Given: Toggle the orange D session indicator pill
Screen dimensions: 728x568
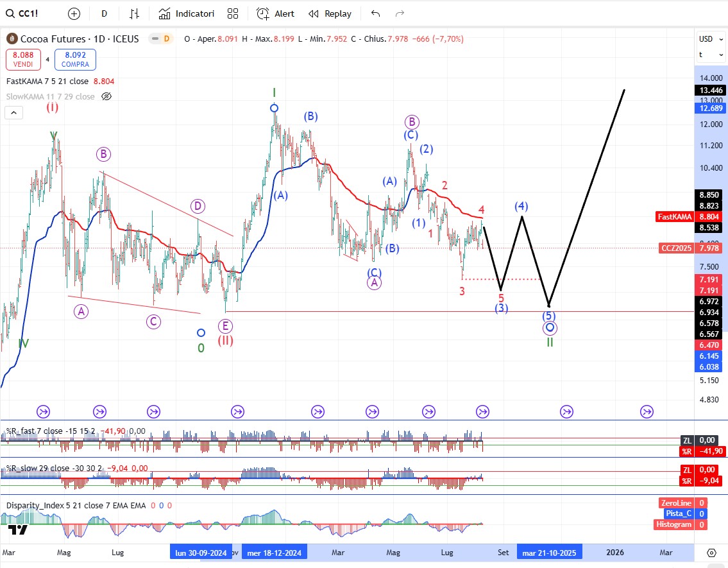Looking at the screenshot, I should (160, 39).
